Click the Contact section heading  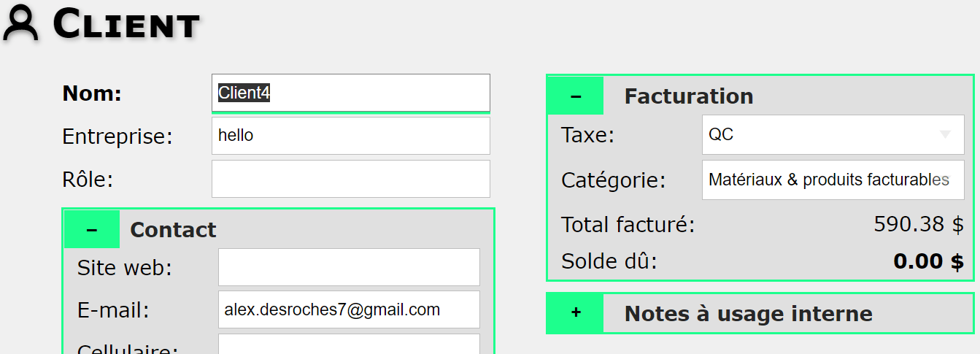[x=173, y=230]
